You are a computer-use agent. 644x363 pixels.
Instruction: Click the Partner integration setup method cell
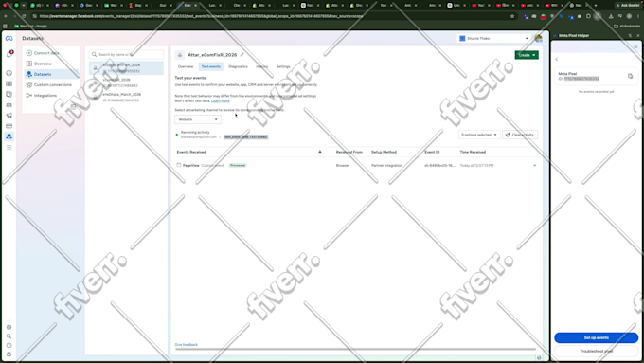pyautogui.click(x=387, y=165)
